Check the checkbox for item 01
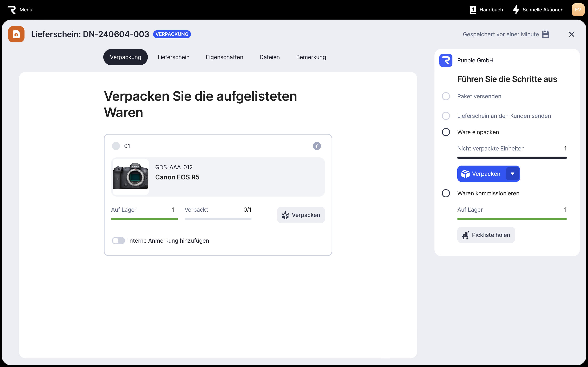The width and height of the screenshot is (588, 367). click(x=116, y=146)
